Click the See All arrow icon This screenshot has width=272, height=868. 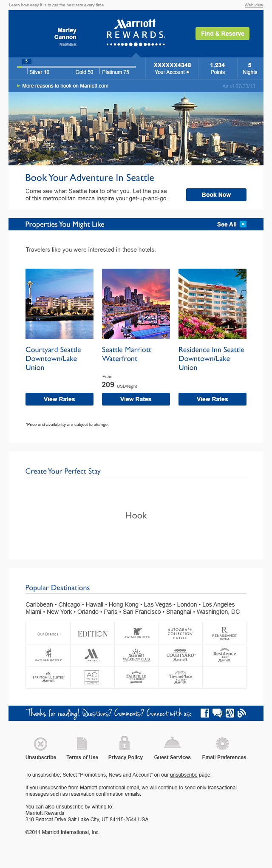tap(243, 224)
